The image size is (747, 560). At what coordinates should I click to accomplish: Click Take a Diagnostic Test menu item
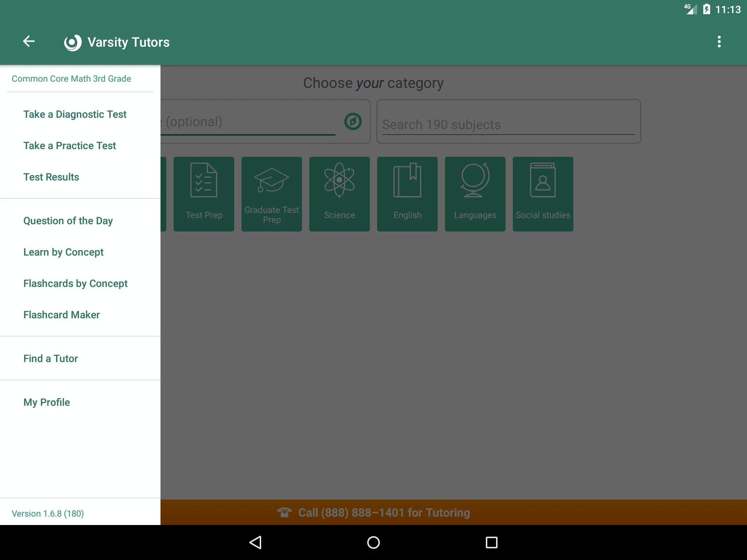coord(75,114)
